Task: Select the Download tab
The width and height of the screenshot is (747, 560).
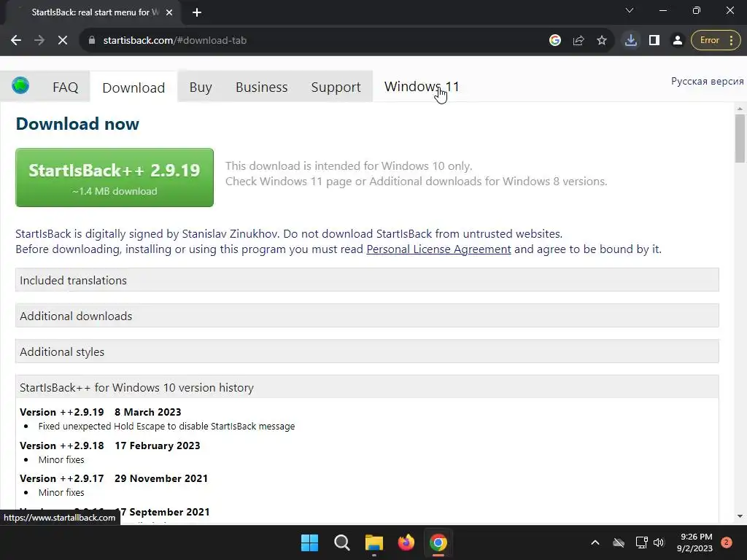Action: coord(133,87)
